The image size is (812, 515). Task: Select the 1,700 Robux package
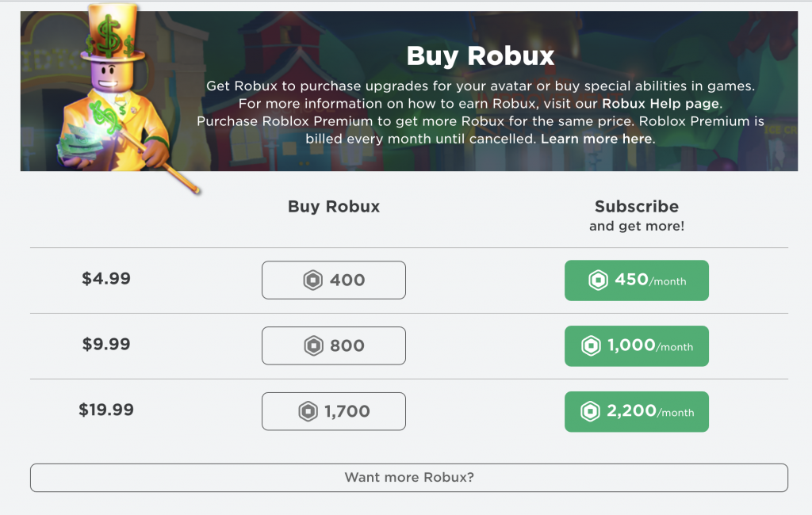333,411
